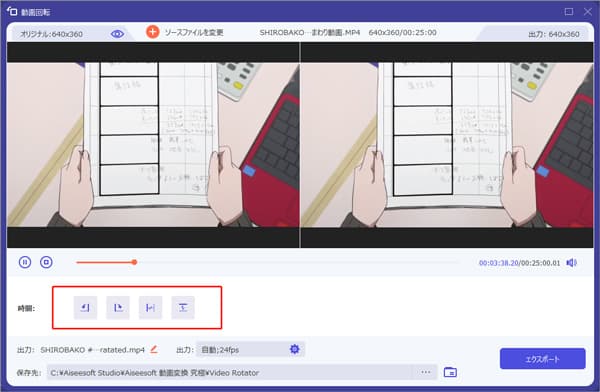The height and width of the screenshot is (392, 600).
Task: Edit the output file name pencil icon
Action: click(x=154, y=349)
